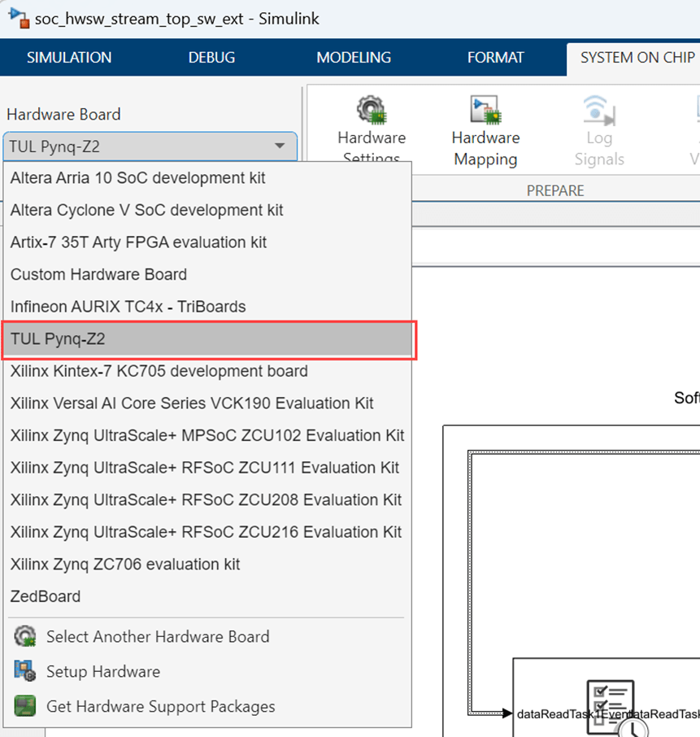Screen dimensions: 700x737
Task: Collapse the Hardware Board dropdown arrow
Action: tap(280, 146)
